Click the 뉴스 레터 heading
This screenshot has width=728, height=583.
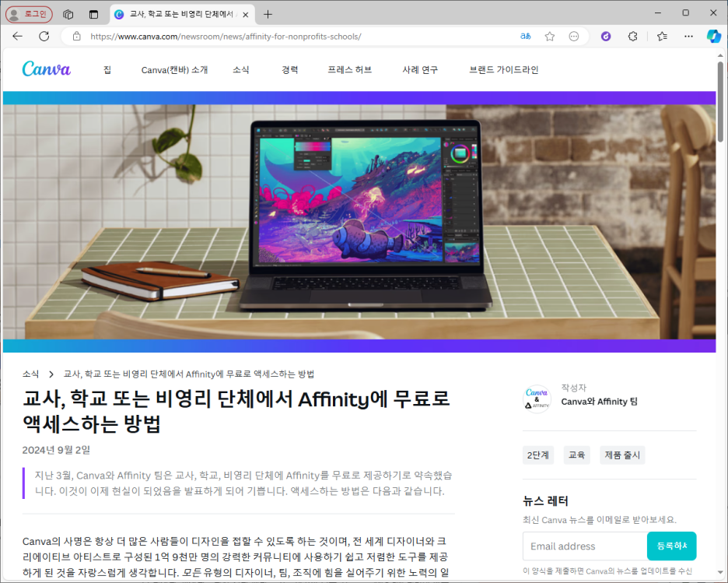[545, 500]
